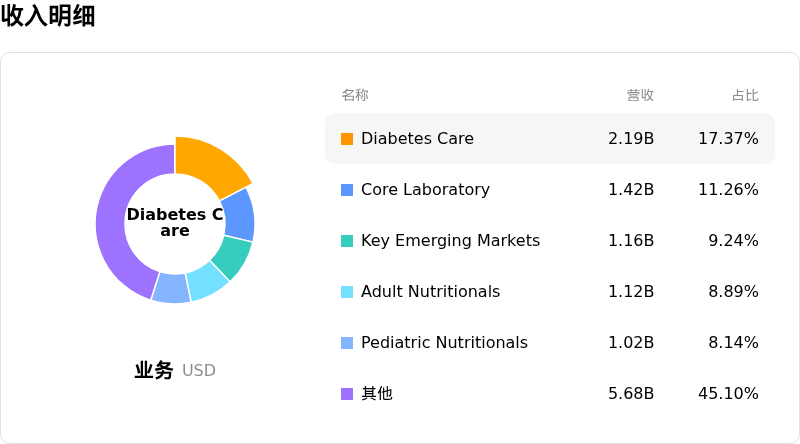Click the 占比 column header
Viewport: 800px width, 444px height.
point(745,95)
